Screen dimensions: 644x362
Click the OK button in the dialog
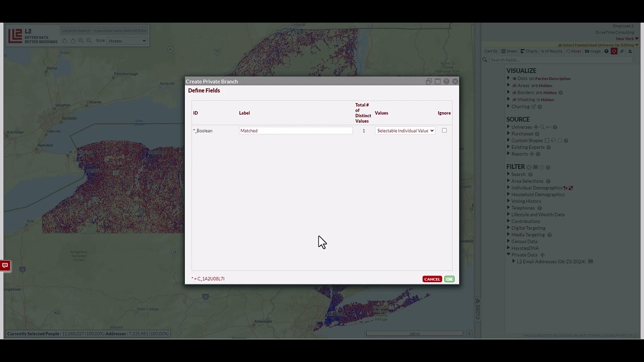[x=449, y=279]
